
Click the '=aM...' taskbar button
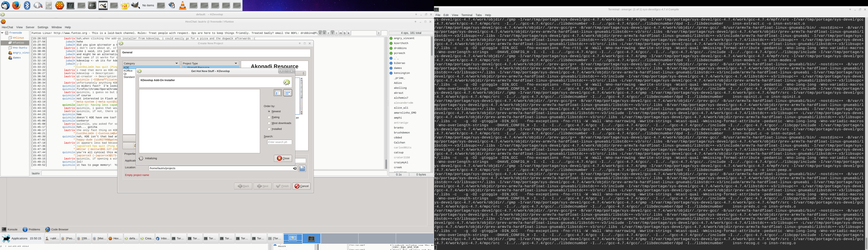[x=52, y=238]
